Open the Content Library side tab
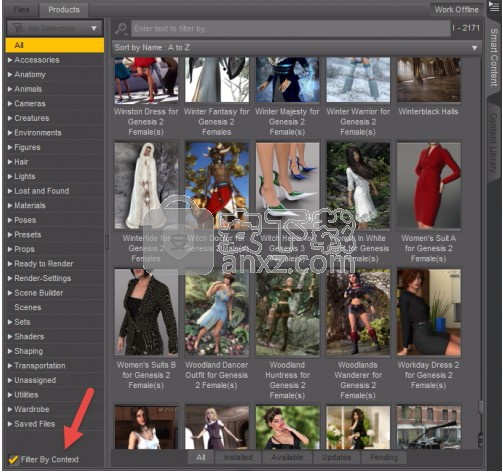 click(494, 143)
